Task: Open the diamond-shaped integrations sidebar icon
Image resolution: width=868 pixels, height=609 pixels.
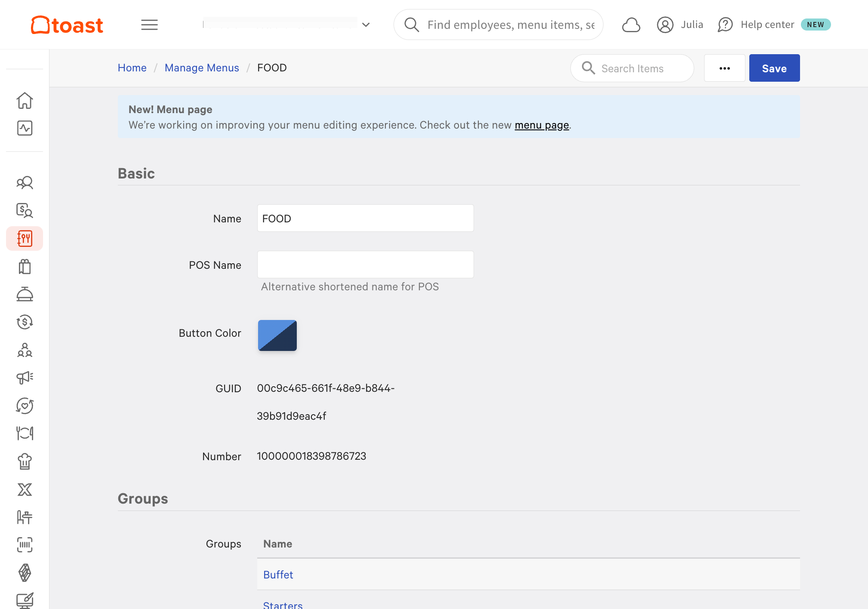Action: click(x=25, y=573)
